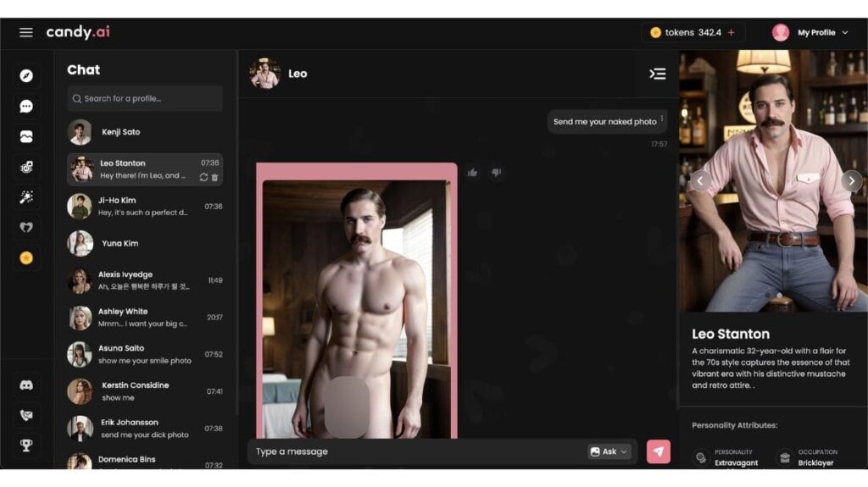Viewport: 868px width, 487px height.
Task: Open the Explore compass sidebar icon
Action: pyautogui.click(x=26, y=76)
